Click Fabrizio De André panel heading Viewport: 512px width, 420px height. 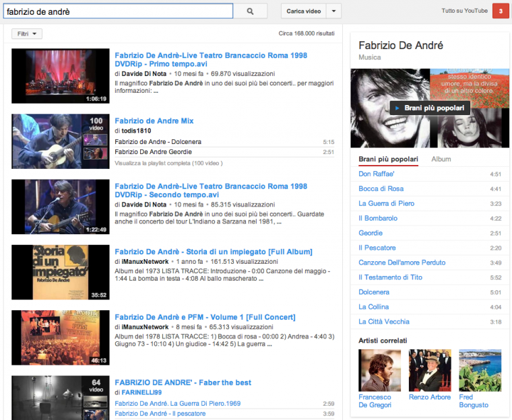(401, 45)
